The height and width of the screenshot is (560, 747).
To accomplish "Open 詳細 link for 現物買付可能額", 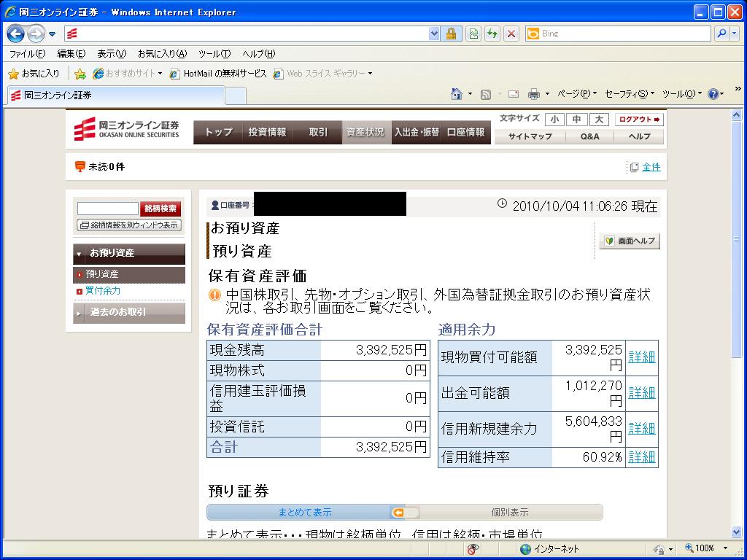I will coord(642,357).
